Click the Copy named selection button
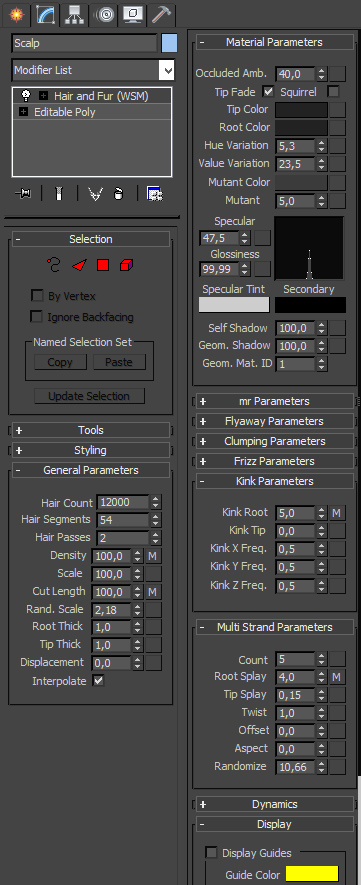The height and width of the screenshot is (885, 361). 60,362
